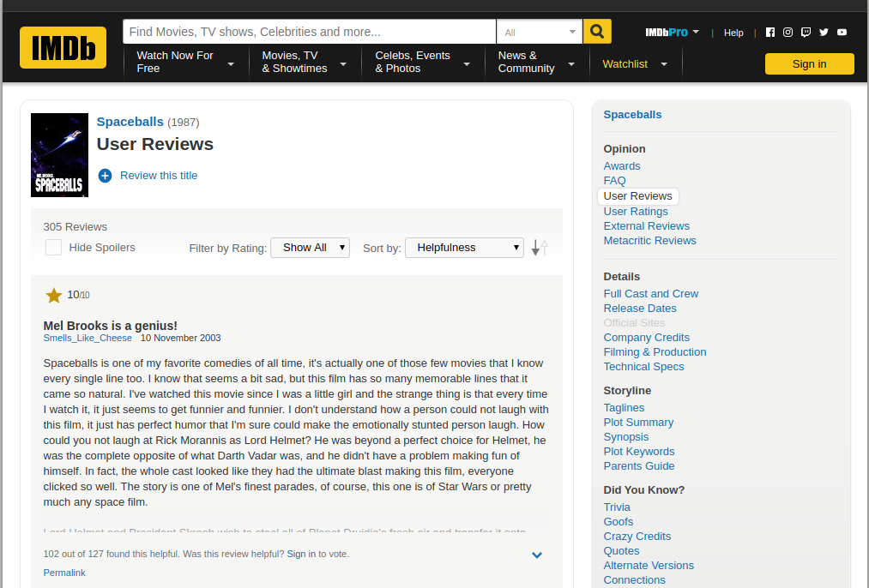Open IMDb Twitter icon
Image resolution: width=869 pixels, height=588 pixels.
pos(824,32)
